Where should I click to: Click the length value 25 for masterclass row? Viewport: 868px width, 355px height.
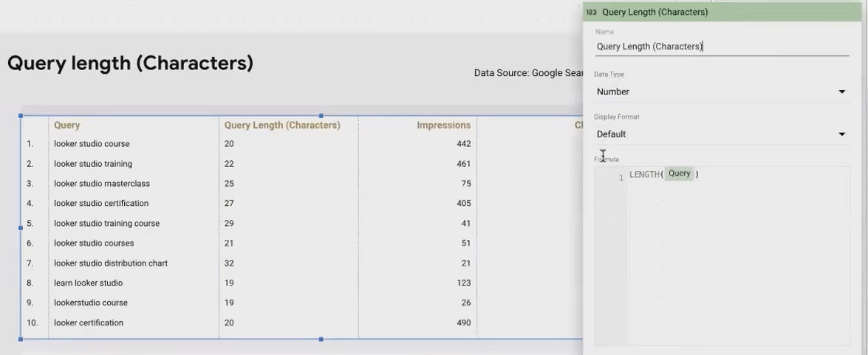(x=229, y=184)
